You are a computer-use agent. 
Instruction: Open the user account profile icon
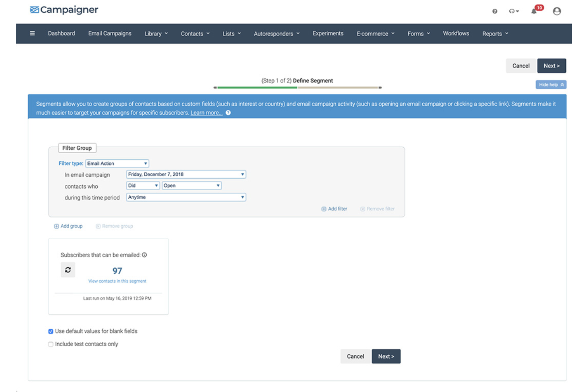(x=557, y=11)
